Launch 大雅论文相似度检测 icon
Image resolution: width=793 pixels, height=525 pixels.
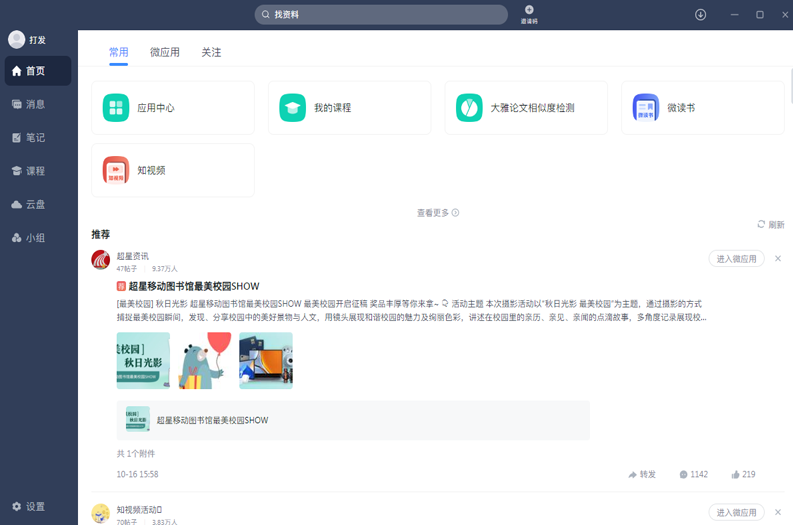coord(469,108)
